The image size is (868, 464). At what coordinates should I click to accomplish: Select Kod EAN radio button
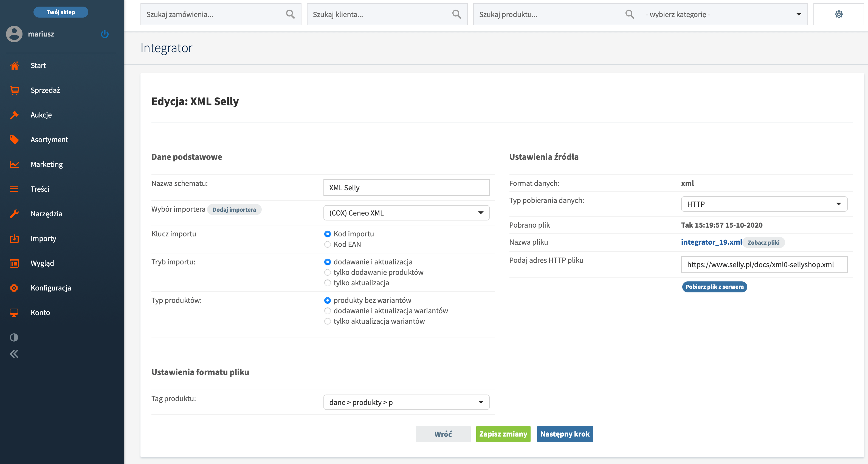pos(327,244)
